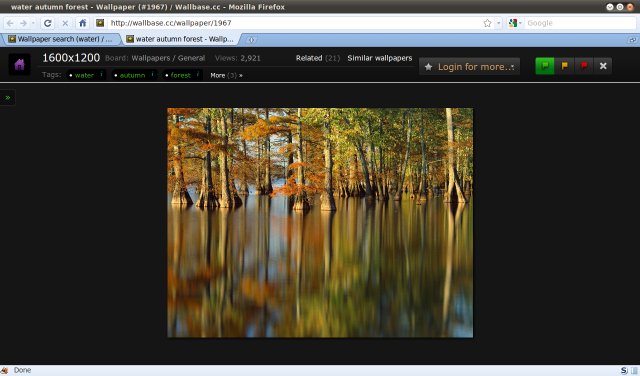This screenshot has height=376, width=640.
Task: Click the info icon beside autumn tag
Action: [x=153, y=74]
